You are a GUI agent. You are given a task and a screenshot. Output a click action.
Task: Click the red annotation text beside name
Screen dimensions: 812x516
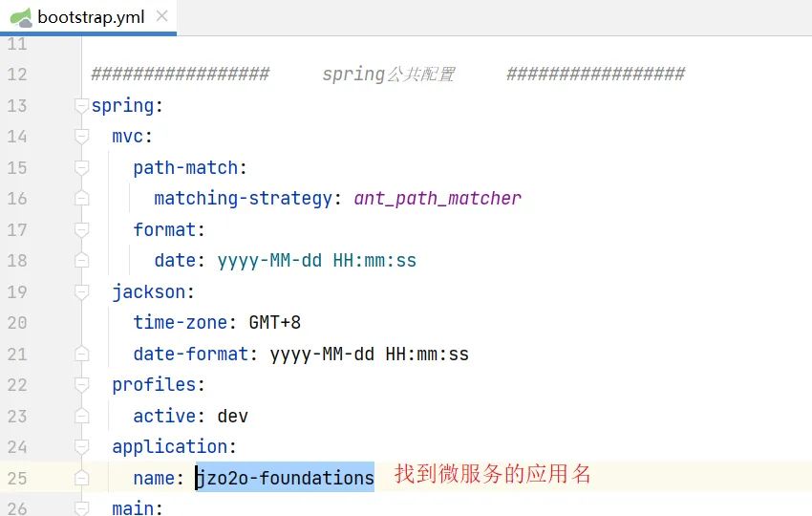(493, 475)
